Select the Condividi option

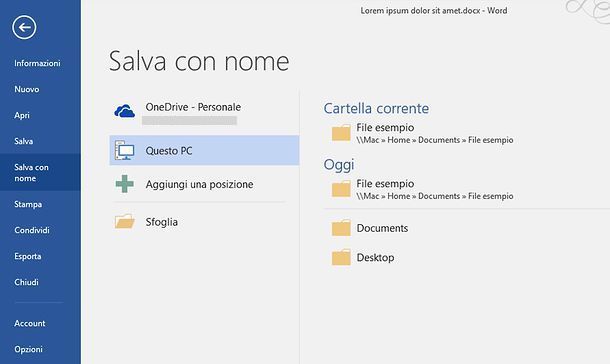click(32, 230)
